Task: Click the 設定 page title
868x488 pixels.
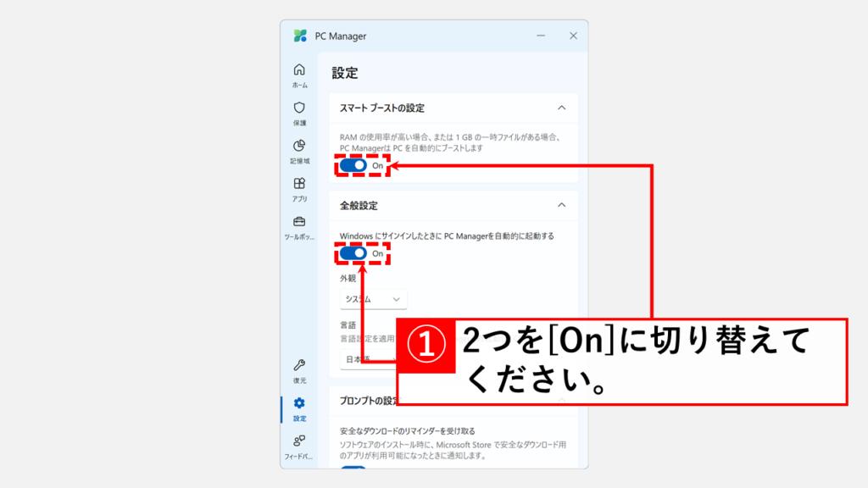Action: [345, 73]
